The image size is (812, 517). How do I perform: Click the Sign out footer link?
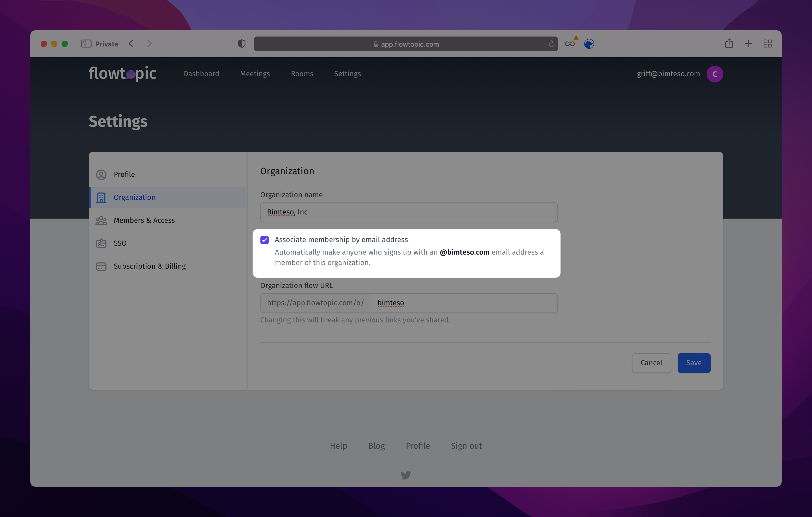[x=466, y=446]
